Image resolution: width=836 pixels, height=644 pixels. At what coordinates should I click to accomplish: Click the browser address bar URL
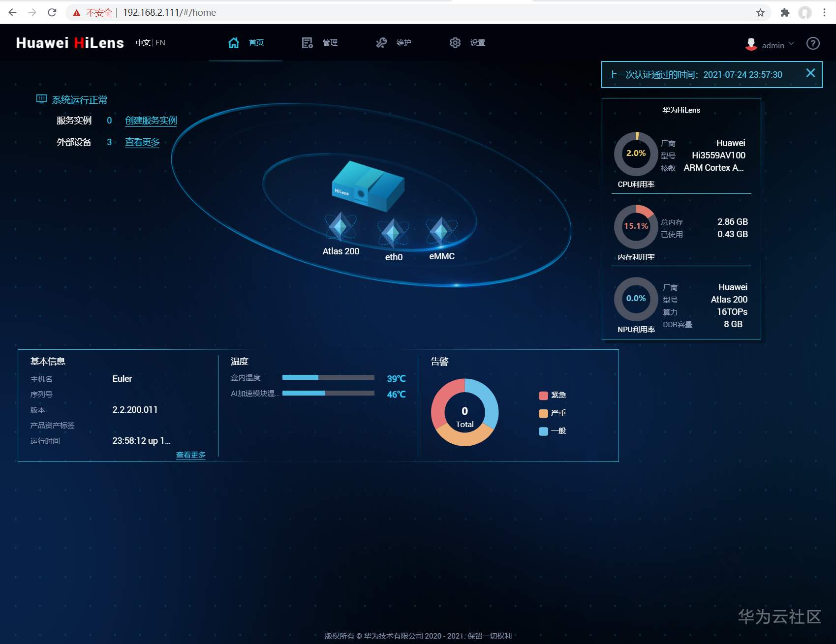[x=169, y=12]
